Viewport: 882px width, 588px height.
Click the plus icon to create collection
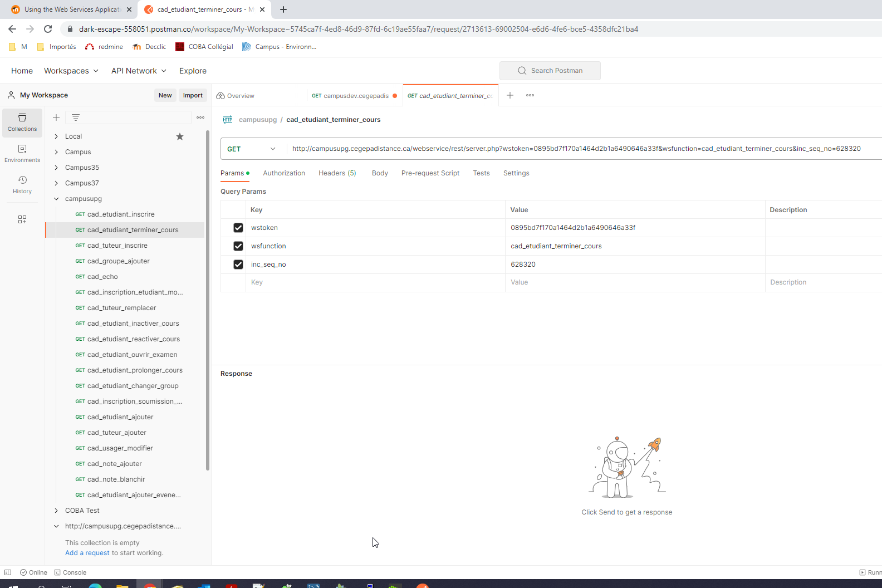point(56,117)
